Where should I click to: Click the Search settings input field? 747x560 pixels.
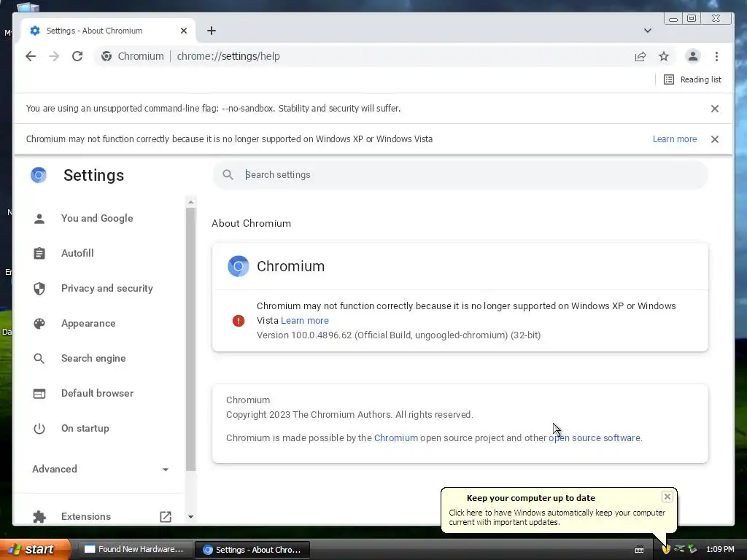coord(460,175)
